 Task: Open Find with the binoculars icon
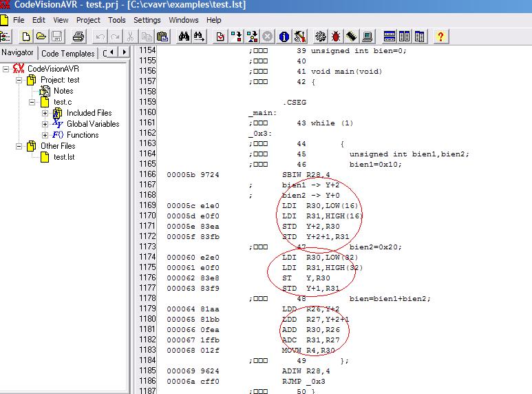(184, 37)
